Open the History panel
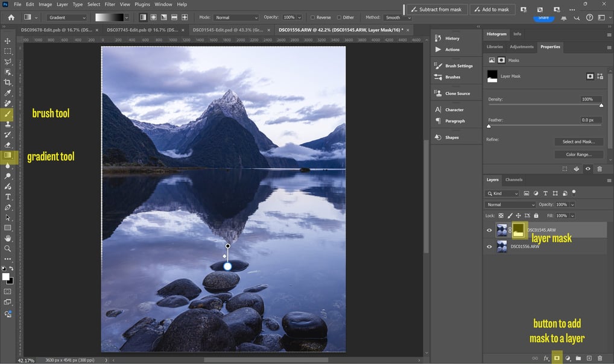Screen dimensions: 614x364 [x=452, y=39]
